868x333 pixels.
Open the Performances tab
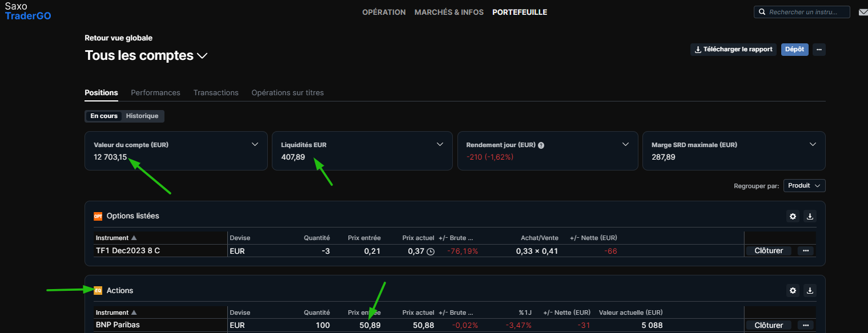[x=155, y=92]
